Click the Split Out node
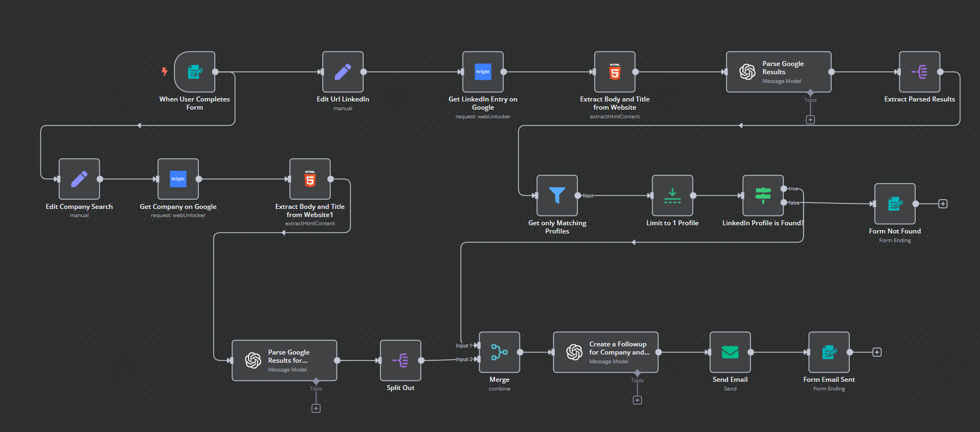The height and width of the screenshot is (432, 980). pos(400,361)
